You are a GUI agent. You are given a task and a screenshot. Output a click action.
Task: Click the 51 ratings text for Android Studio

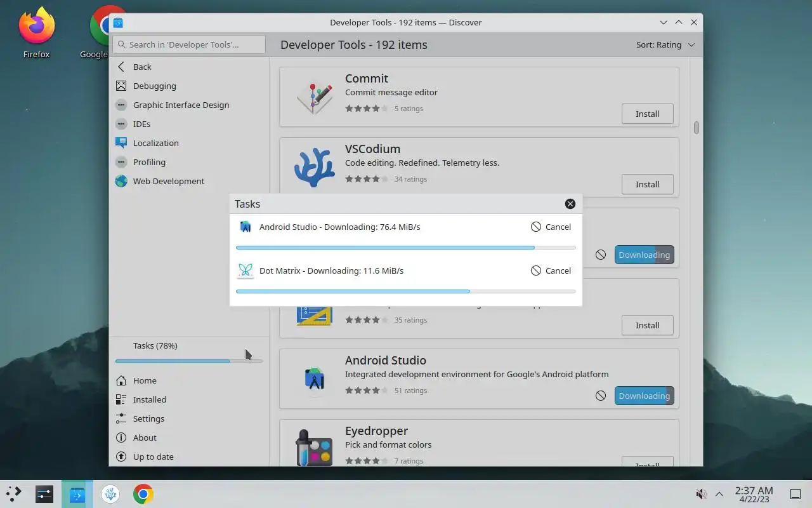[x=410, y=391]
